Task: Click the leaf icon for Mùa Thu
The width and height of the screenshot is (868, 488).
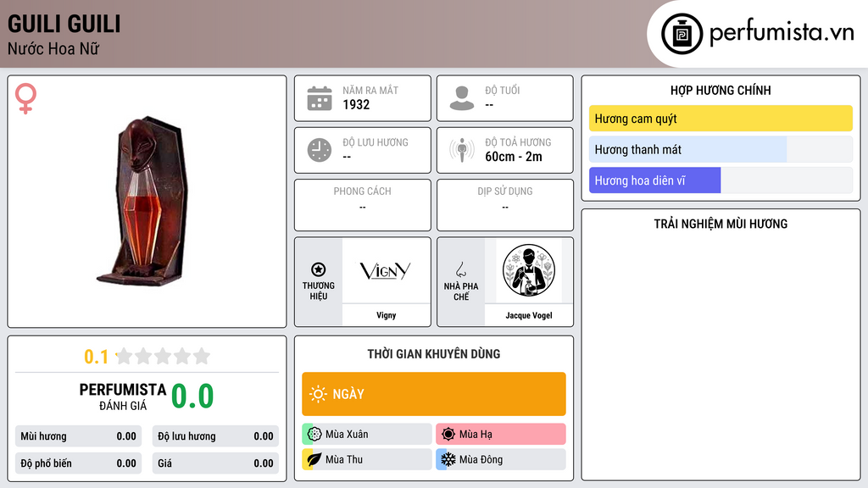Action: pyautogui.click(x=314, y=459)
